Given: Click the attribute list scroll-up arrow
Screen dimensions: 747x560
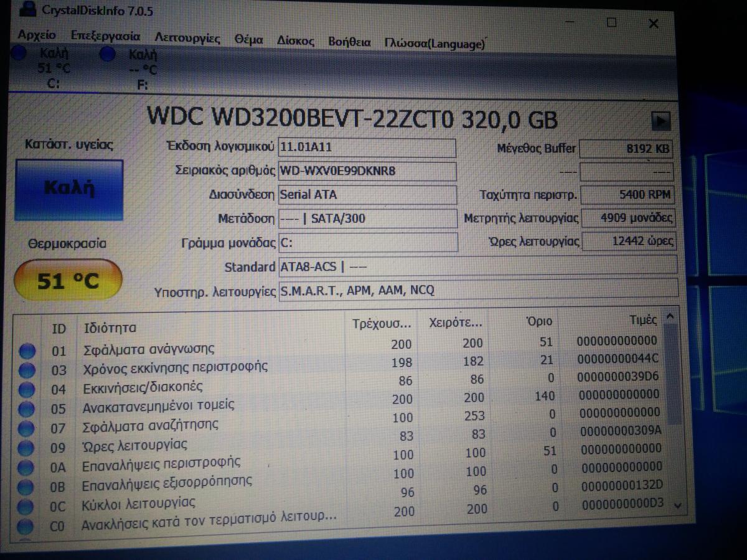Looking at the screenshot, I should point(670,316).
